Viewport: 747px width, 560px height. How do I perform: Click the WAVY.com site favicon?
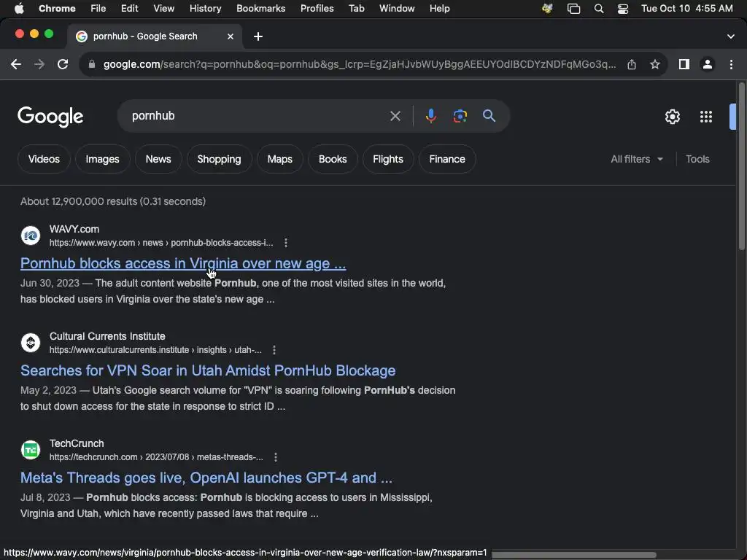click(31, 236)
